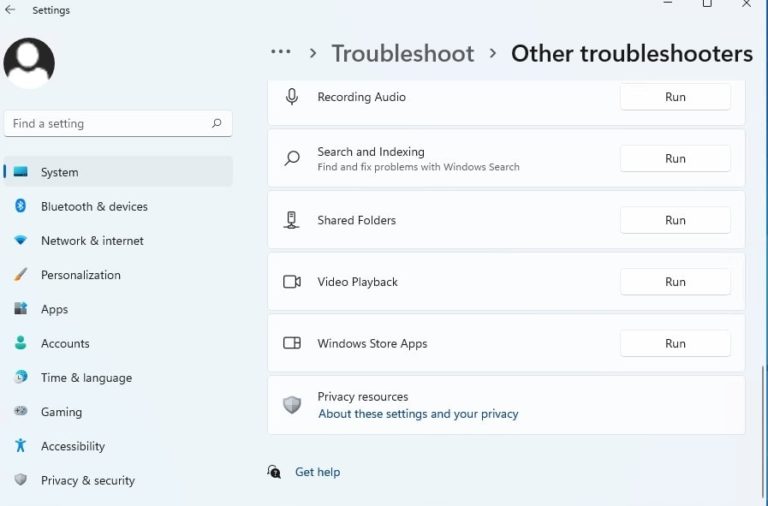Run the Search and Indexing troubleshooter
768x506 pixels.
[x=675, y=159]
